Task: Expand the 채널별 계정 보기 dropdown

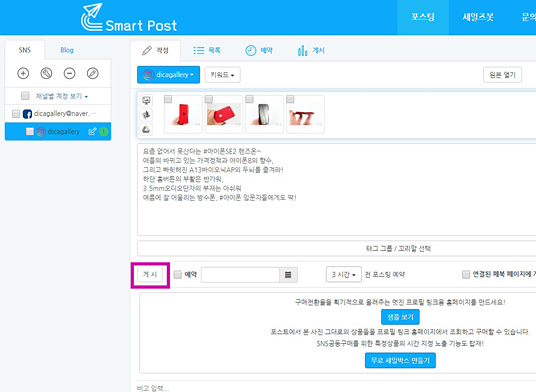Action: (62, 96)
